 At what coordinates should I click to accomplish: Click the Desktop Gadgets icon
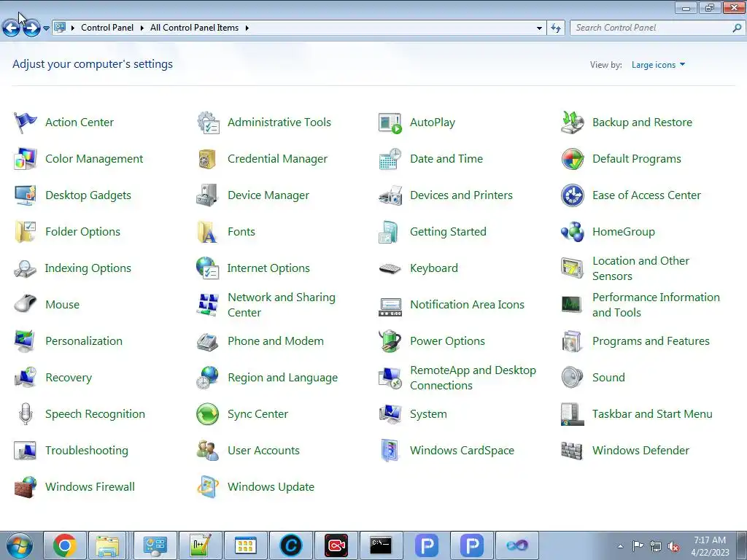26,195
